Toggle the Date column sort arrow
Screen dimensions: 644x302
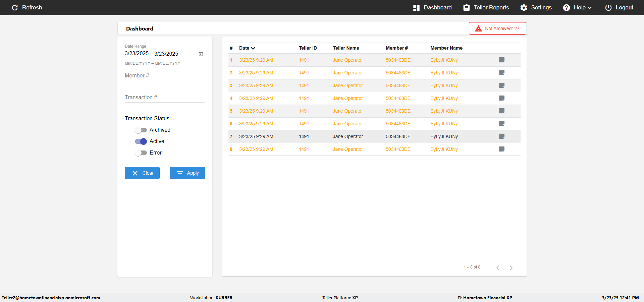[253, 48]
